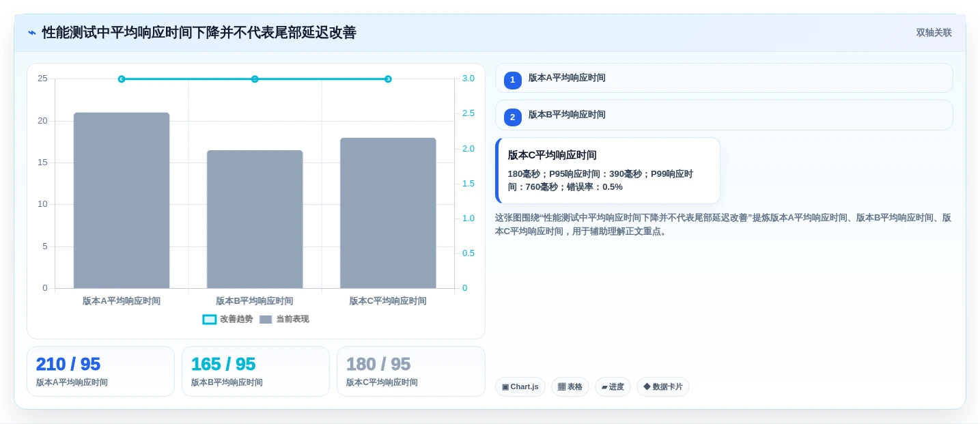This screenshot has width=980, height=424.
Task: Click the right axis value 3.0
Action: point(468,79)
